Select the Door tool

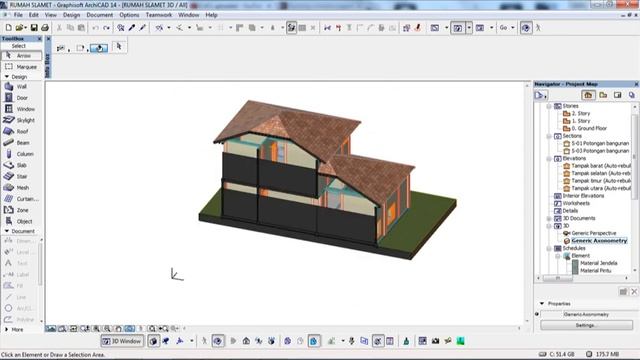pyautogui.click(x=21, y=98)
